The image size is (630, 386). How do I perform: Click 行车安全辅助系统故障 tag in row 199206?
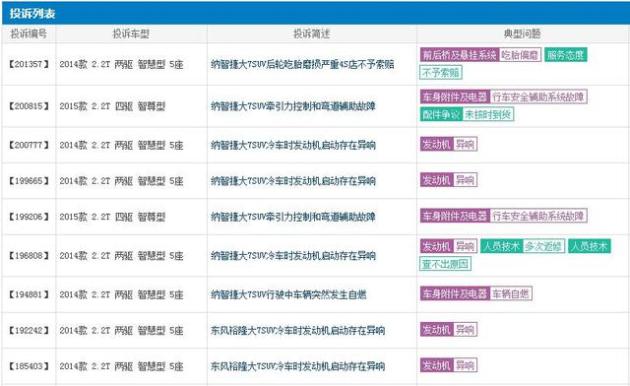tap(538, 216)
